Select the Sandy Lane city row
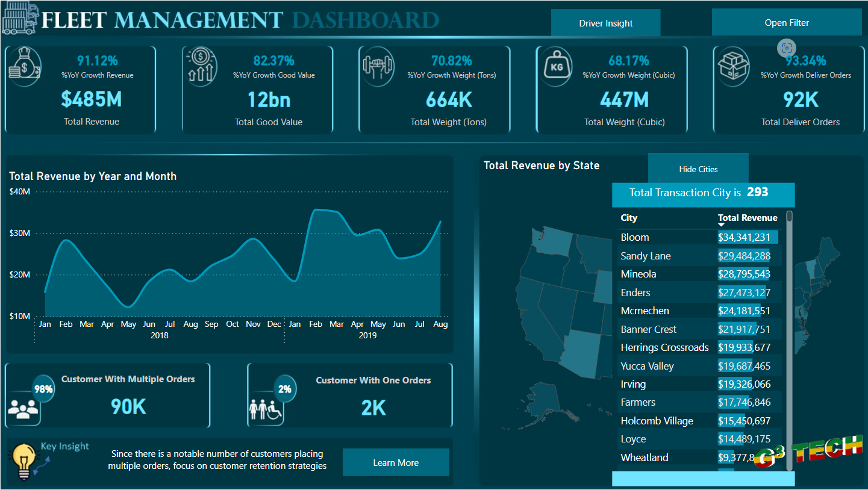 tap(699, 256)
